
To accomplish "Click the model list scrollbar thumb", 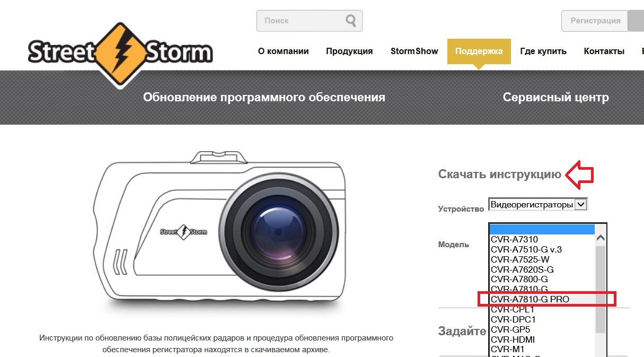I will 601,289.
